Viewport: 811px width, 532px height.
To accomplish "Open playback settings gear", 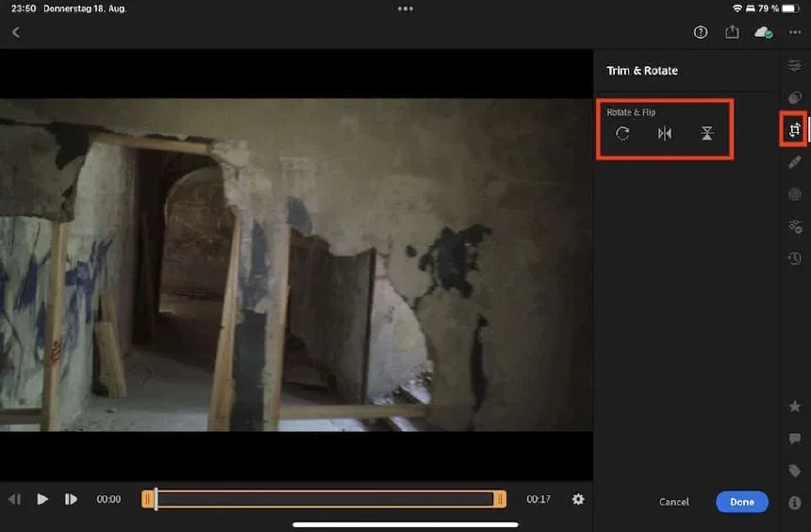I will pyautogui.click(x=578, y=499).
